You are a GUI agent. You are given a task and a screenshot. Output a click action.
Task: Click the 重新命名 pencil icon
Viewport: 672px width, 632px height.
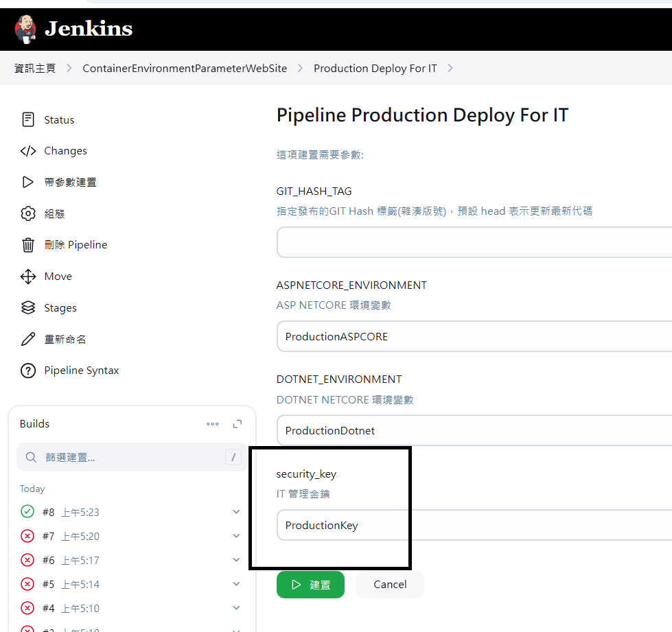click(x=28, y=339)
